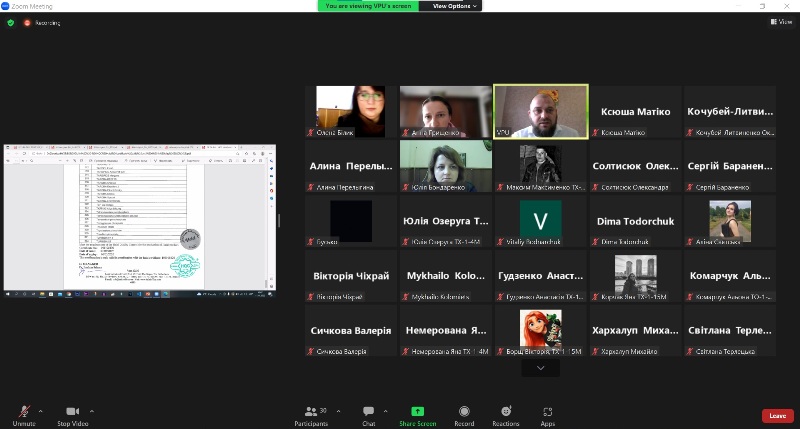The image size is (800, 429).
Task: Click the green Share Screen button
Action: click(x=417, y=416)
